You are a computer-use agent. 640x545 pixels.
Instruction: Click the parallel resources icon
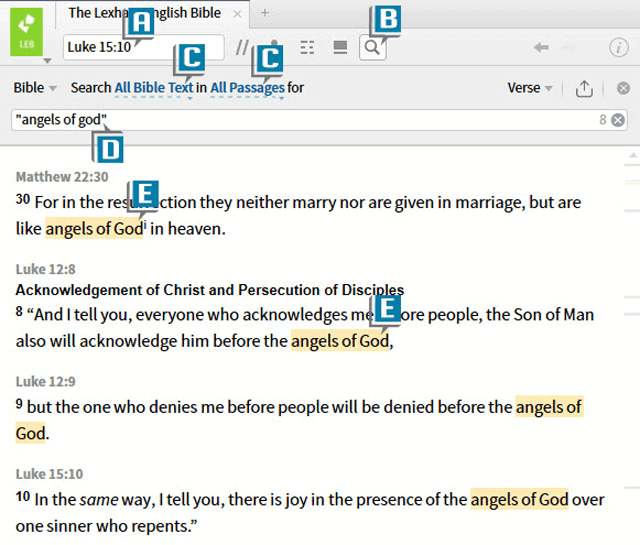[x=242, y=47]
